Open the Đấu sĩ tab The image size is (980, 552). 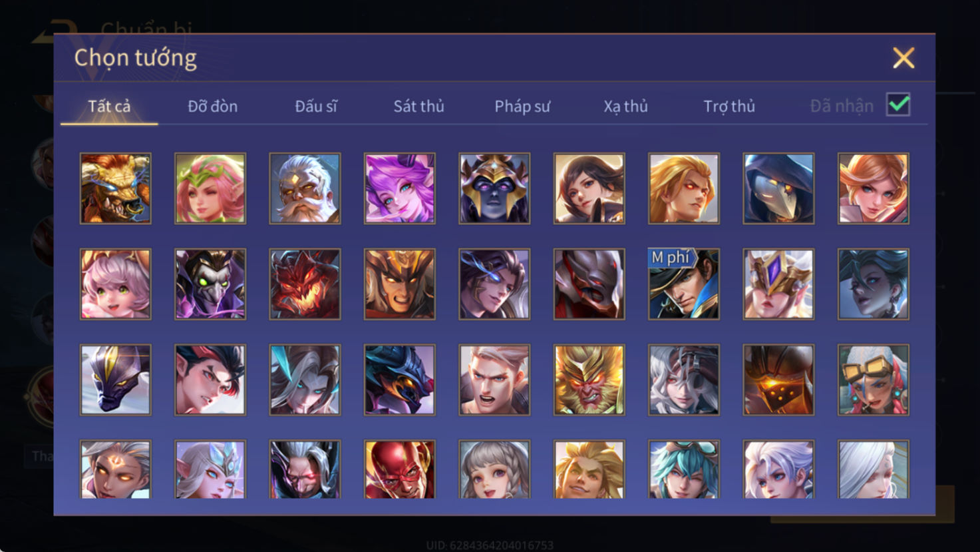(316, 106)
